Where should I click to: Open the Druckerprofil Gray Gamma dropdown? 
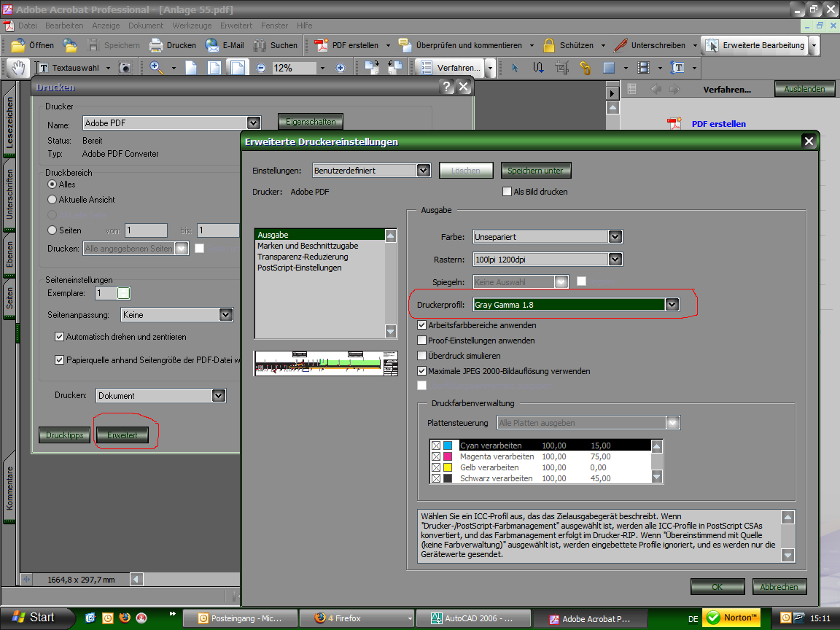click(x=672, y=305)
